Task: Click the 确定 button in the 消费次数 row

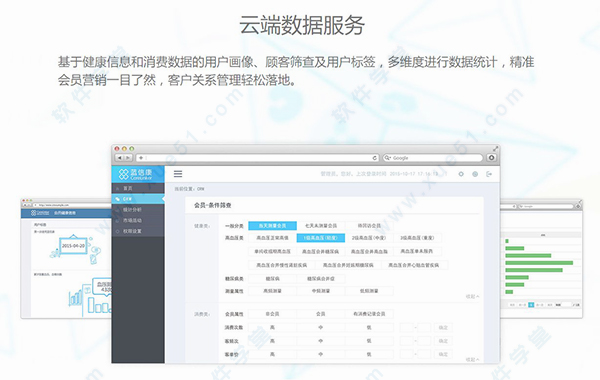Action: click(x=443, y=328)
